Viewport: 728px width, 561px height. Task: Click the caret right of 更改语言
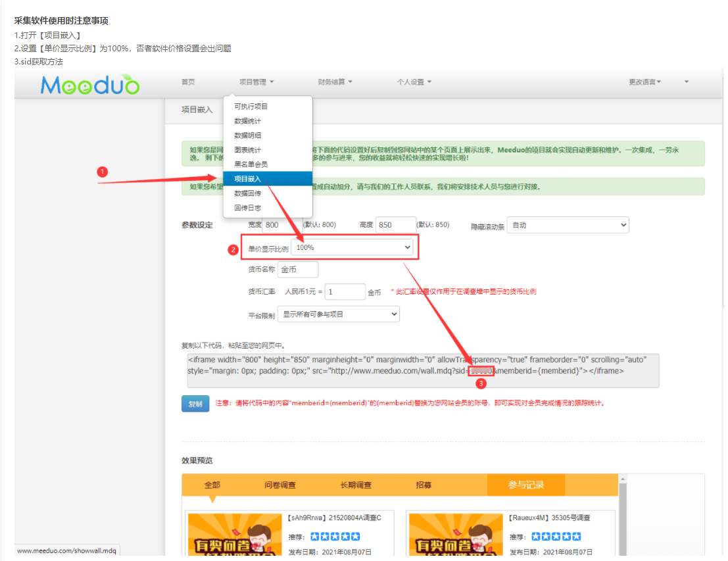(x=687, y=82)
